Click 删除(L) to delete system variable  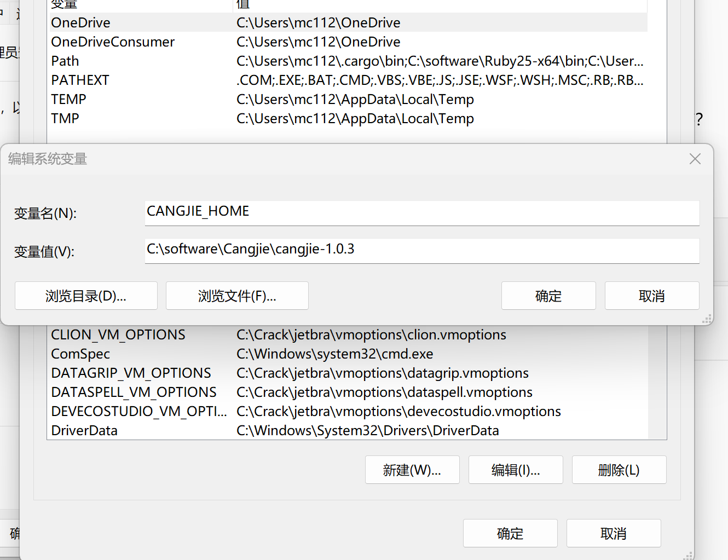(x=619, y=470)
